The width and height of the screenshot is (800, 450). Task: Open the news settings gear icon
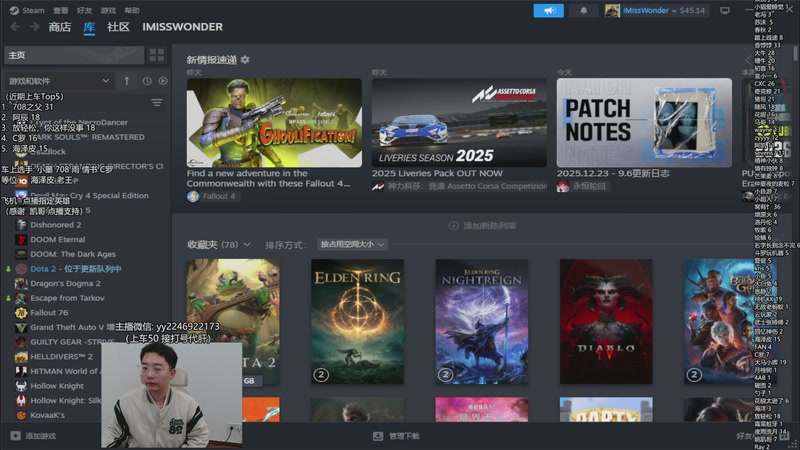click(x=245, y=60)
